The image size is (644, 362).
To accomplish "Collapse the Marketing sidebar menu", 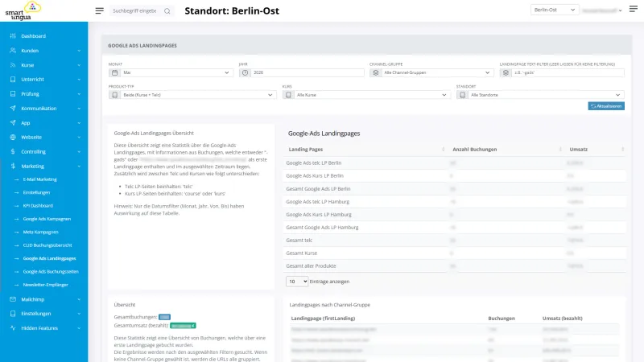I will pyautogui.click(x=44, y=167).
